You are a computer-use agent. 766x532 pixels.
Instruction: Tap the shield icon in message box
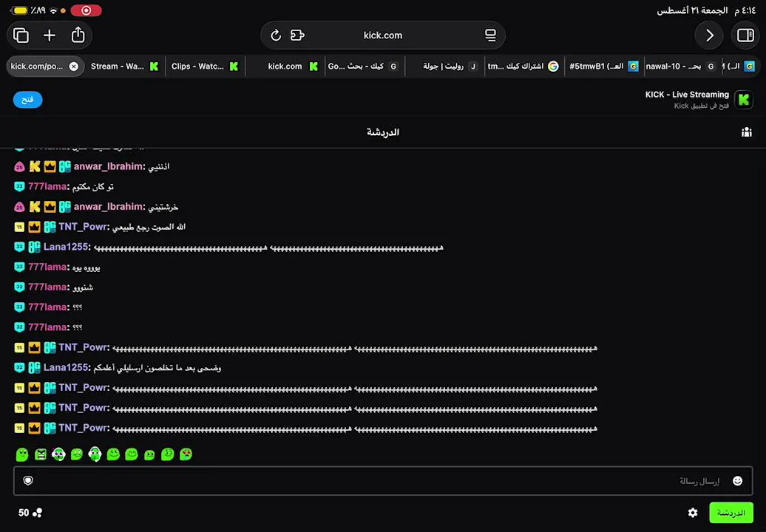click(x=28, y=481)
